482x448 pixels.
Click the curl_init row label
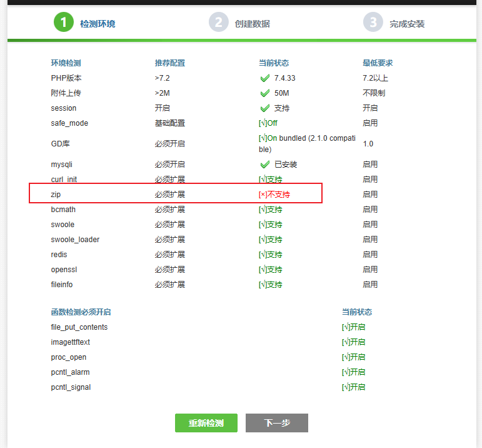(x=64, y=180)
